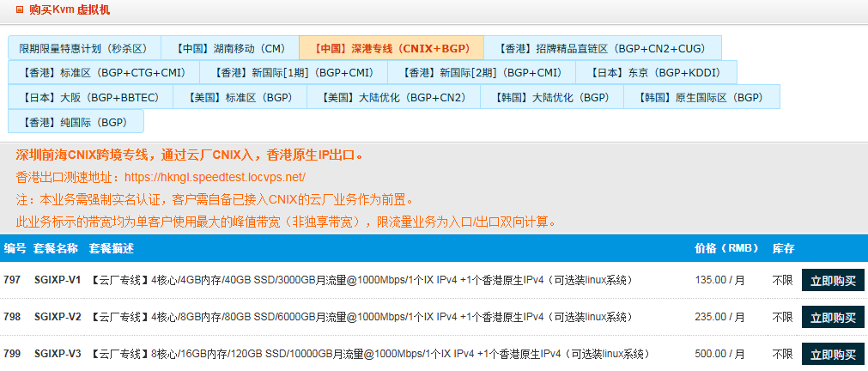Open 【香港】新国际[2期] tab
This screenshot has height=371, width=868.
coord(482,72)
